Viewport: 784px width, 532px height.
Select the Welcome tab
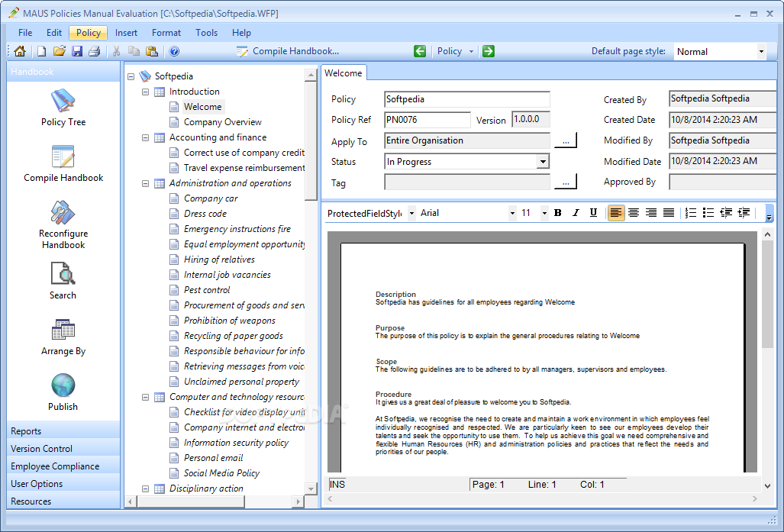point(344,73)
